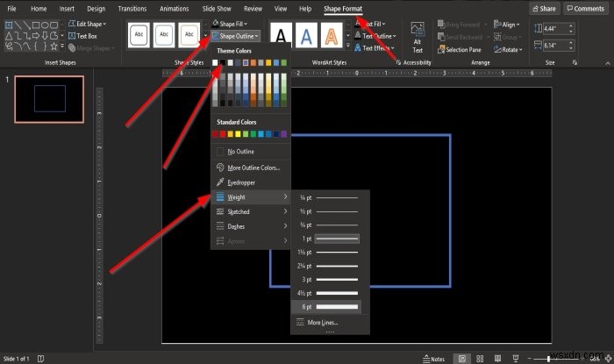The height and width of the screenshot is (364, 614).
Task: Switch to Slide Sorter view
Action: [480, 359]
